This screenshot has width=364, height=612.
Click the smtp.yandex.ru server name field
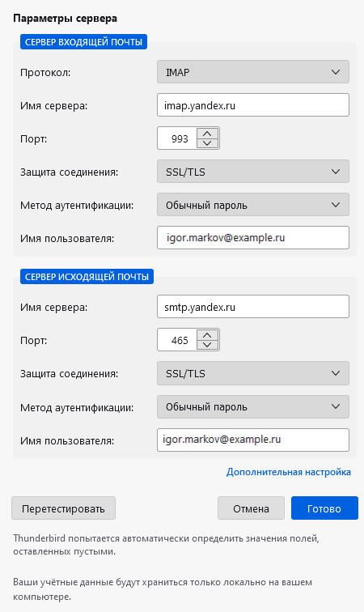[x=253, y=307]
